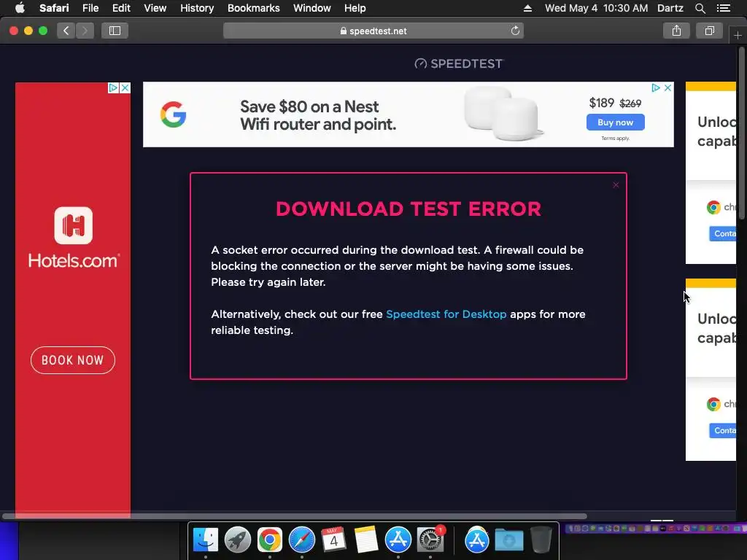Click AdChoices icon on Nest Wifi ad

click(656, 88)
